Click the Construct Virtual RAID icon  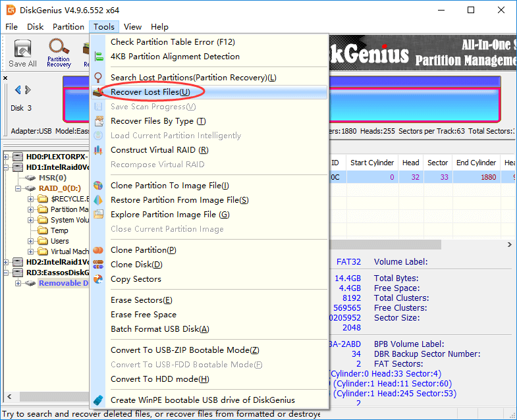pyautogui.click(x=99, y=150)
